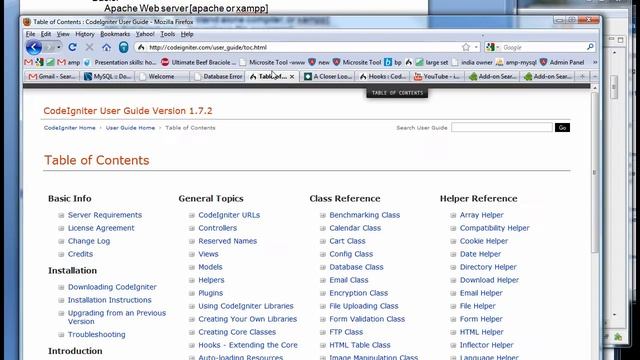Switch to the MySQL tab

[107, 76]
